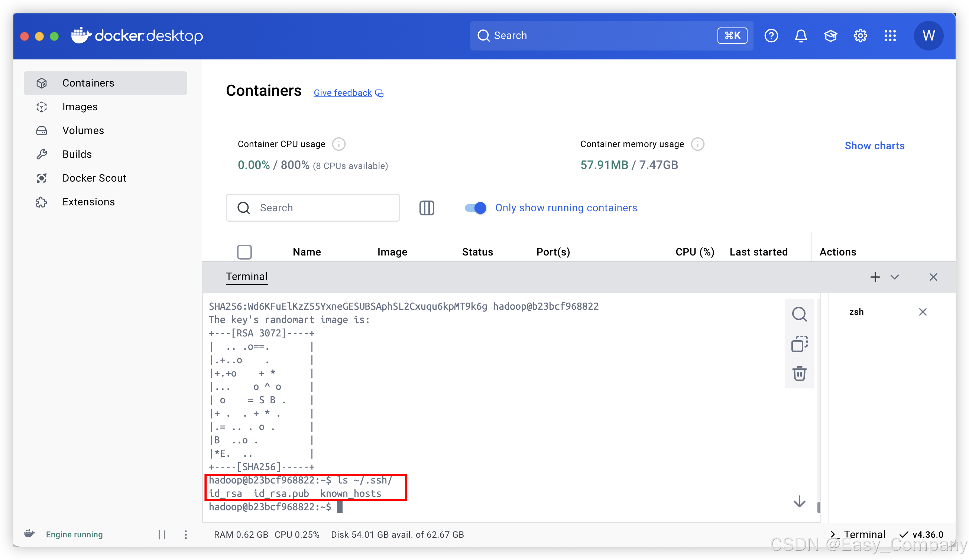Open the Volumes section
The height and width of the screenshot is (560, 969).
pyautogui.click(x=106, y=131)
